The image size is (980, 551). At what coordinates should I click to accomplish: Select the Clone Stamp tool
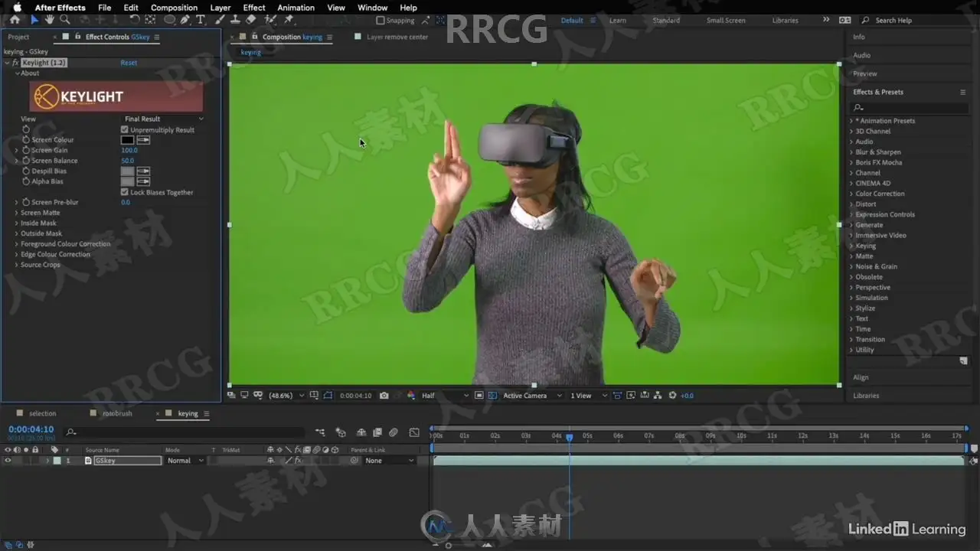[x=237, y=19]
